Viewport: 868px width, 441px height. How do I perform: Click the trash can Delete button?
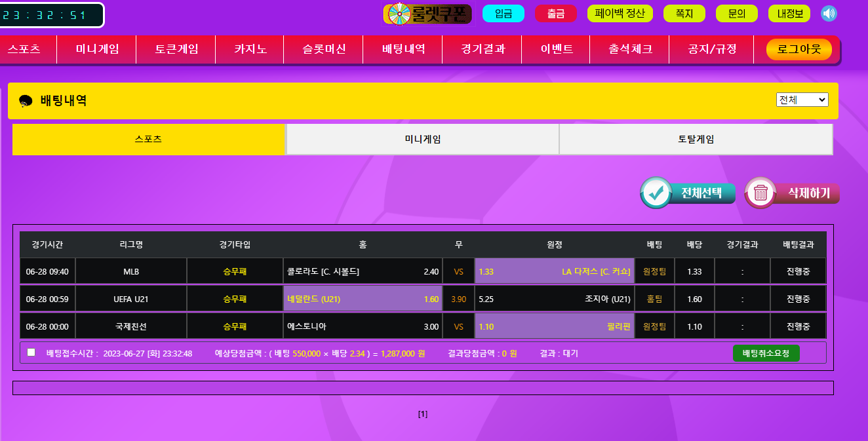click(792, 193)
